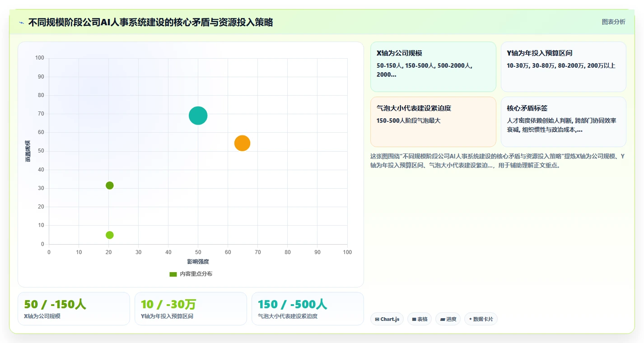This screenshot has height=343, width=644.
Task: Click the icon in the 表格 chip
Action: coord(414,319)
